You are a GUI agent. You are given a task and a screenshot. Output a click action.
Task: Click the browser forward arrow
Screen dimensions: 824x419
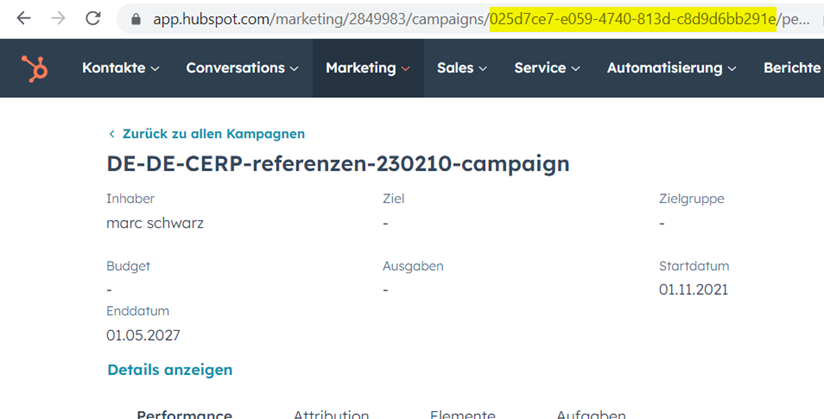[x=58, y=19]
